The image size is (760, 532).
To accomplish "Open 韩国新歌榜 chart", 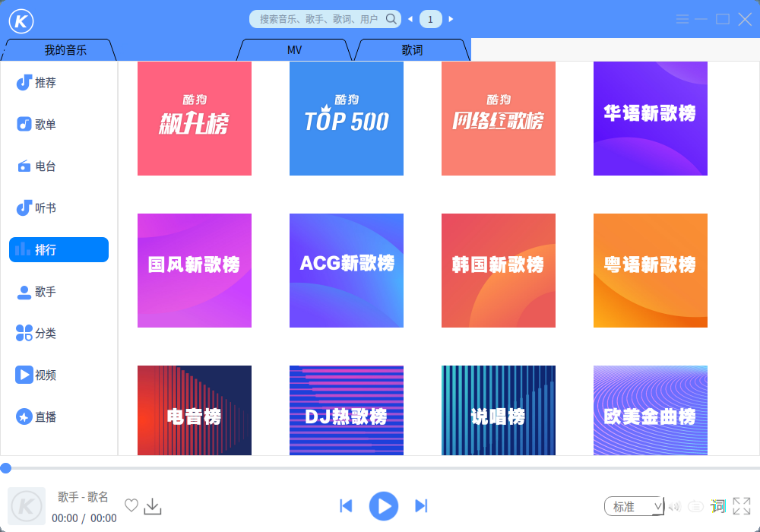I will pyautogui.click(x=499, y=271).
